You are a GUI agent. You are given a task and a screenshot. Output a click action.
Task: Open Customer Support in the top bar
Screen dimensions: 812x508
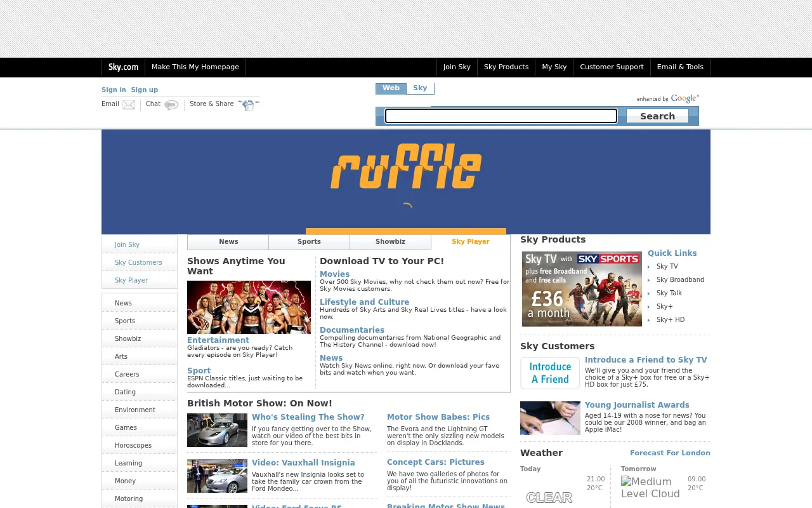[x=612, y=67]
